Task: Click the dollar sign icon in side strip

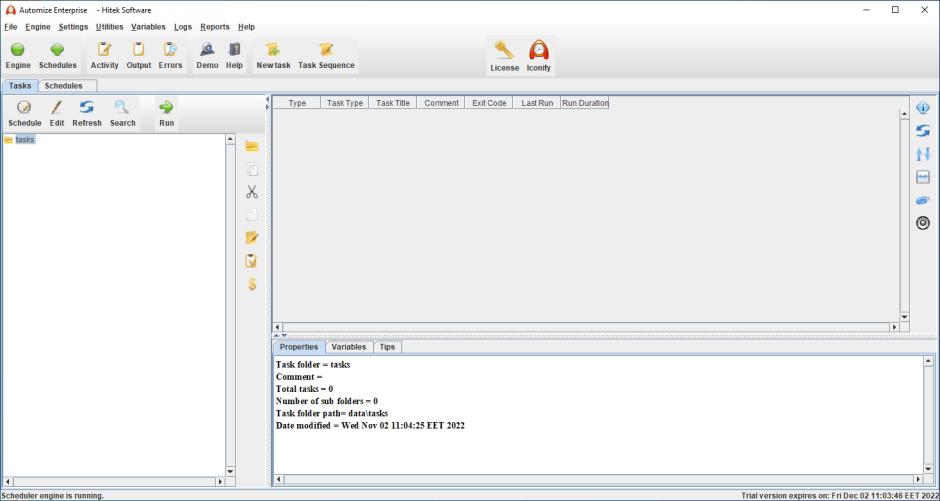Action: [253, 284]
